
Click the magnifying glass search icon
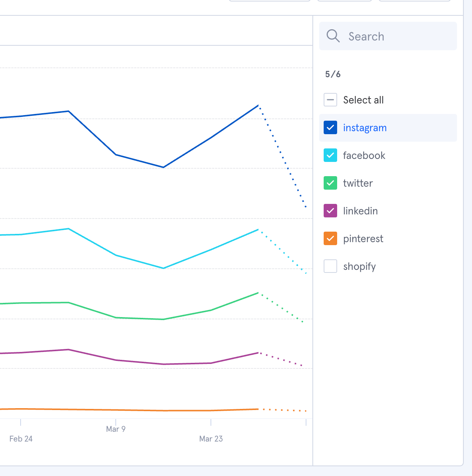coord(333,36)
